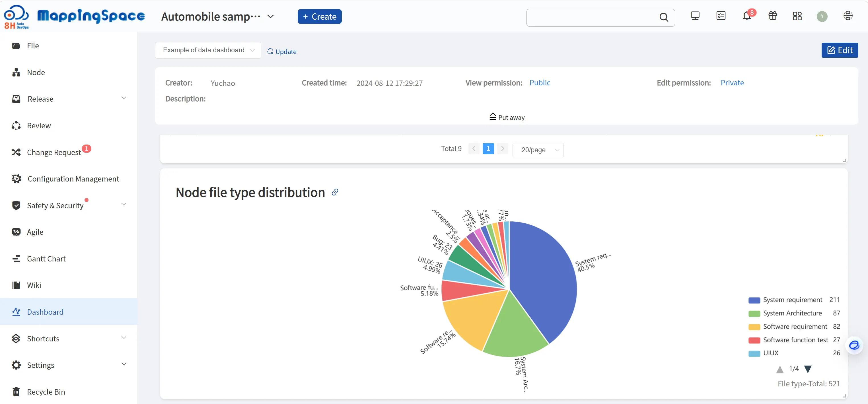Viewport: 868px width, 404px height.
Task: Click the Update refresh link
Action: coord(282,51)
